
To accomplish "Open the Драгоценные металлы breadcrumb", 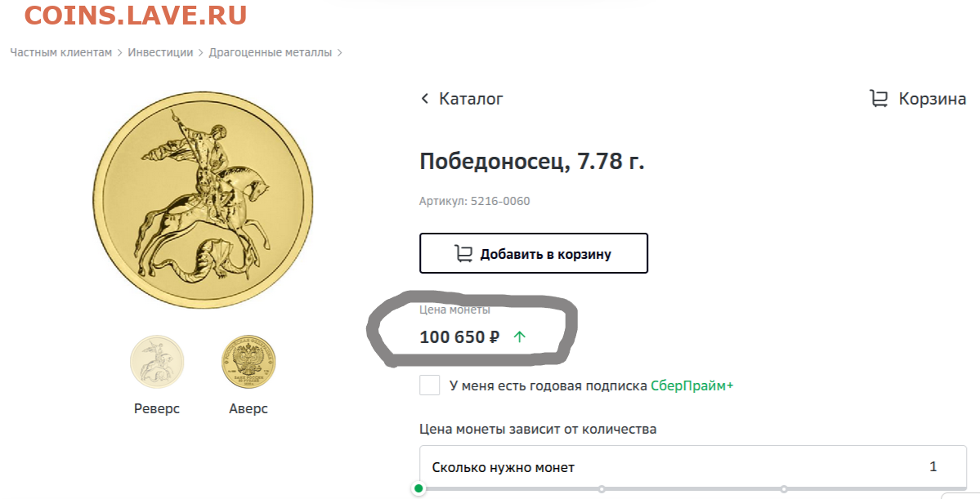I will point(271,52).
